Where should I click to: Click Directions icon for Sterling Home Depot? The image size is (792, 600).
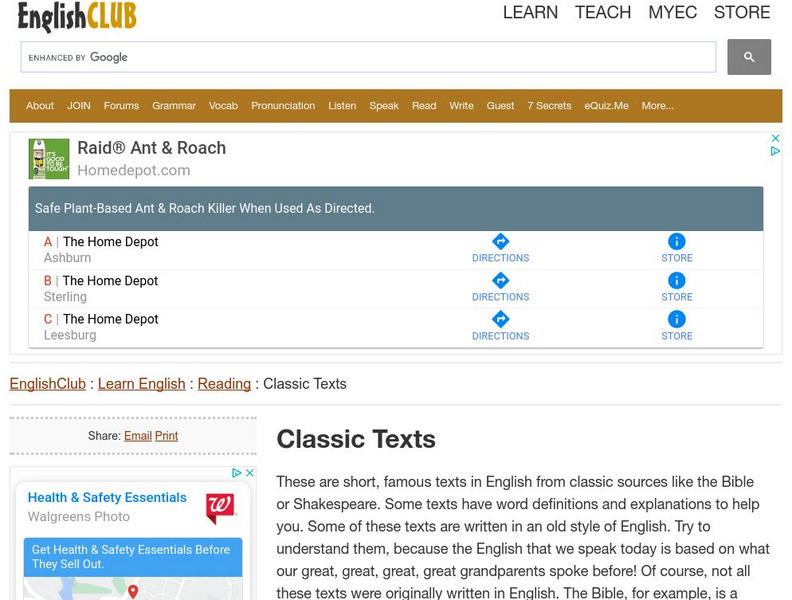coord(500,280)
